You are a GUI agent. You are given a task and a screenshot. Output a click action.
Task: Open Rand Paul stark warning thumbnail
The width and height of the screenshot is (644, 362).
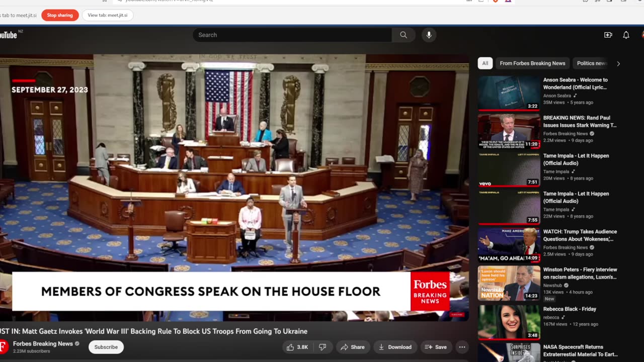click(x=509, y=131)
